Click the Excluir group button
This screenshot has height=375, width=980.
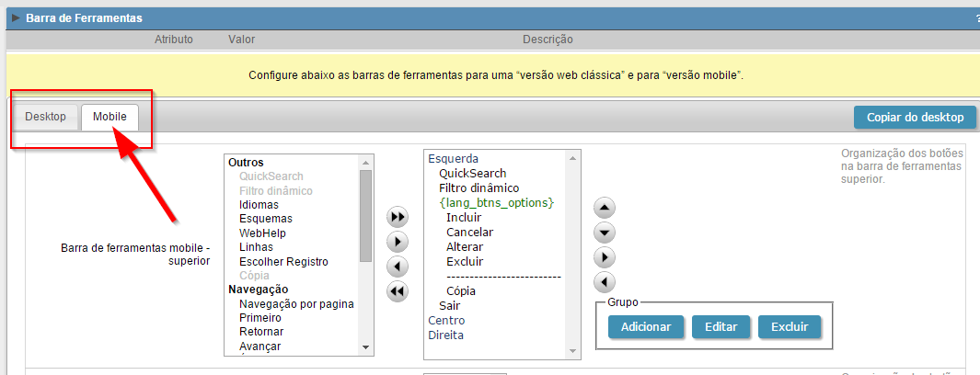click(790, 326)
